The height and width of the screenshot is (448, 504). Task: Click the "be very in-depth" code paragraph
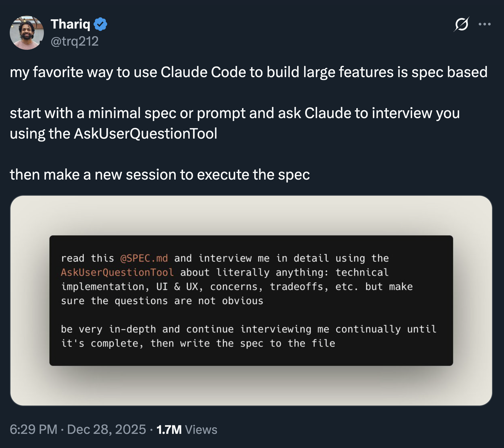pyautogui.click(x=249, y=329)
